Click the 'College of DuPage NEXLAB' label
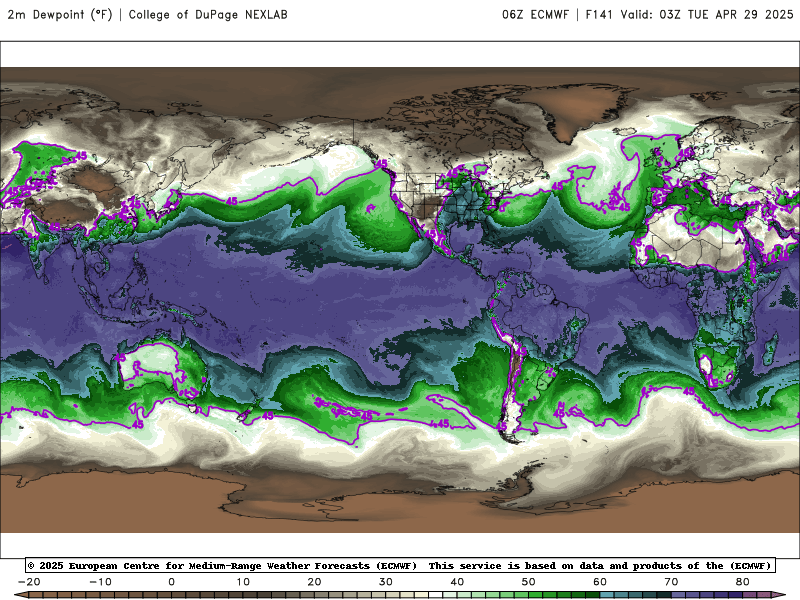Screen dimensions: 800x600 pyautogui.click(x=208, y=14)
